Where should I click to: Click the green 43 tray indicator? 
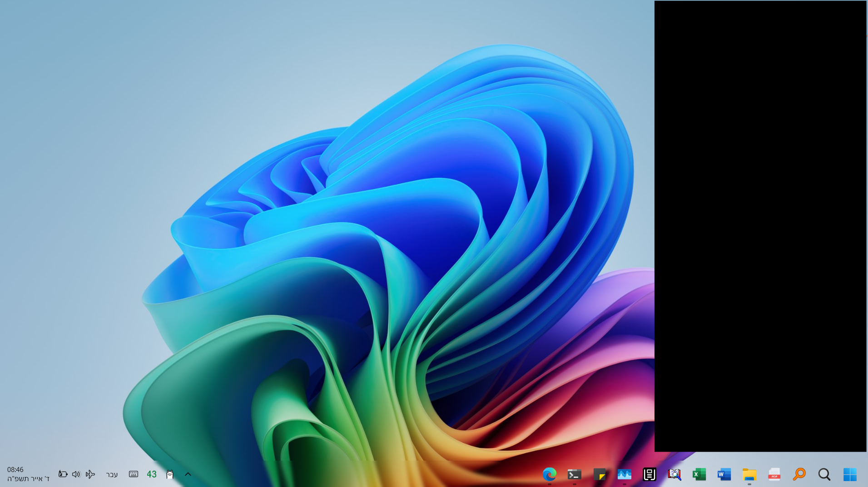(152, 474)
